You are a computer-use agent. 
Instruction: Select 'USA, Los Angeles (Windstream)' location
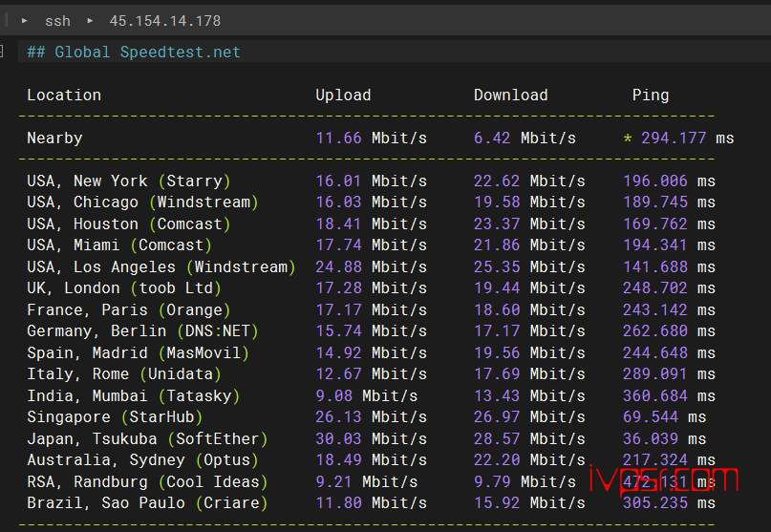pyautogui.click(x=161, y=267)
